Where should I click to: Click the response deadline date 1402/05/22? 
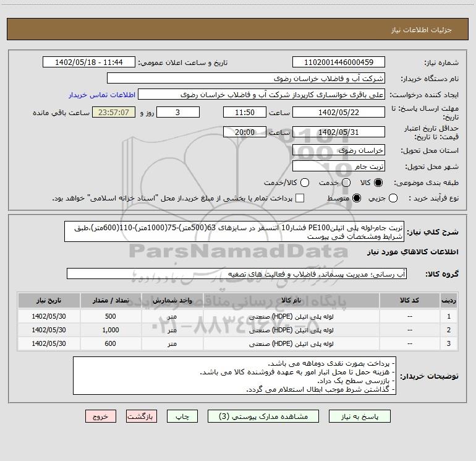[x=339, y=112]
